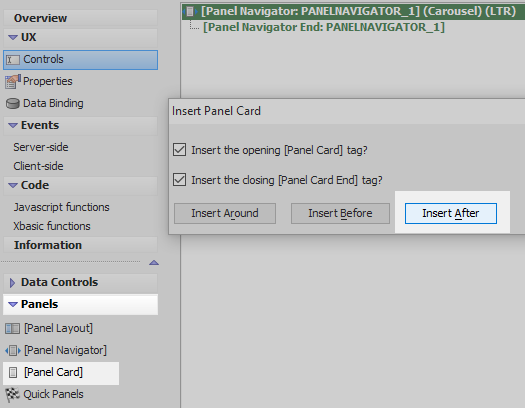Screen dimensions: 525x408
Task: Click the Data Binding database icon
Action: (13, 103)
